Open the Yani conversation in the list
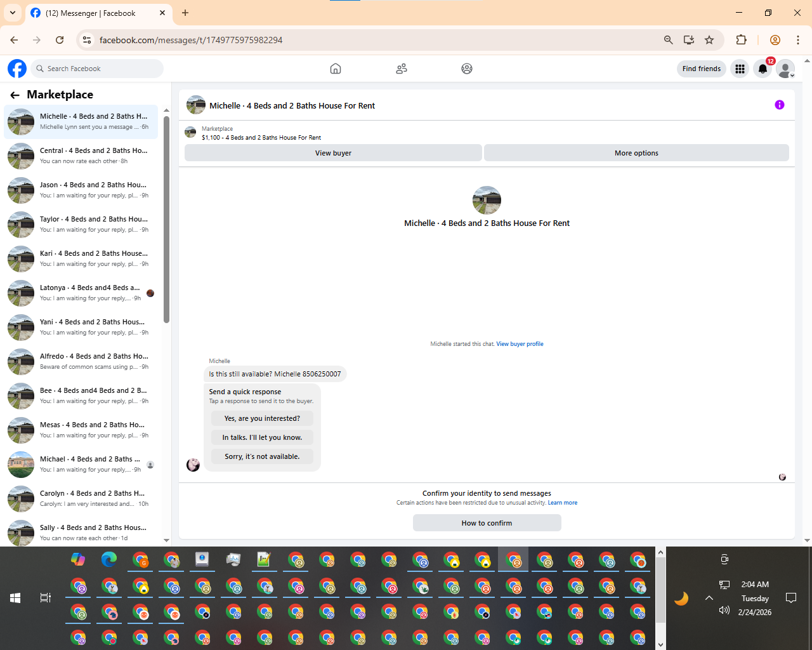 [81, 327]
